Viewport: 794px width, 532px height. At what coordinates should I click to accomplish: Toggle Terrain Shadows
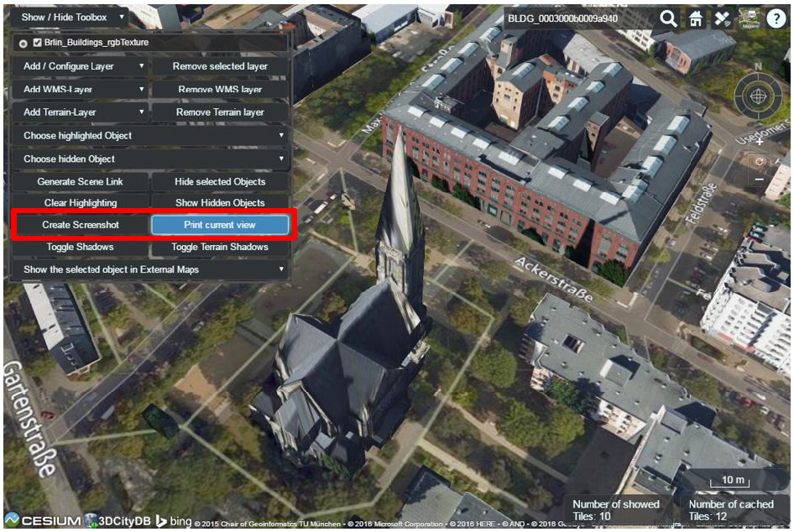[220, 247]
